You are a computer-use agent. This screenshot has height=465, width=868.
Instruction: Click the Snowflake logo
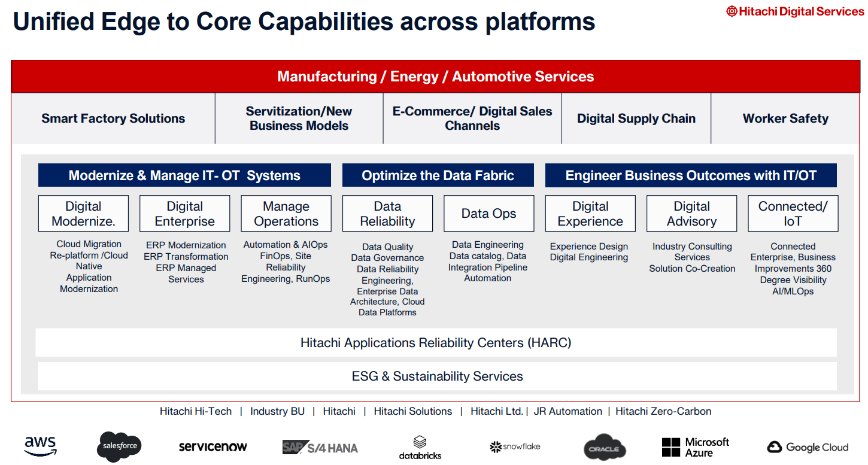click(x=515, y=446)
